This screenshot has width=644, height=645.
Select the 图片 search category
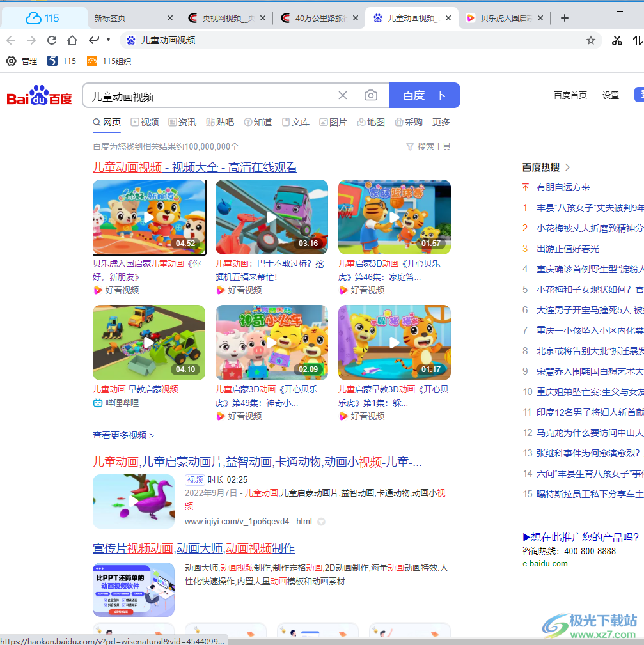coord(333,122)
